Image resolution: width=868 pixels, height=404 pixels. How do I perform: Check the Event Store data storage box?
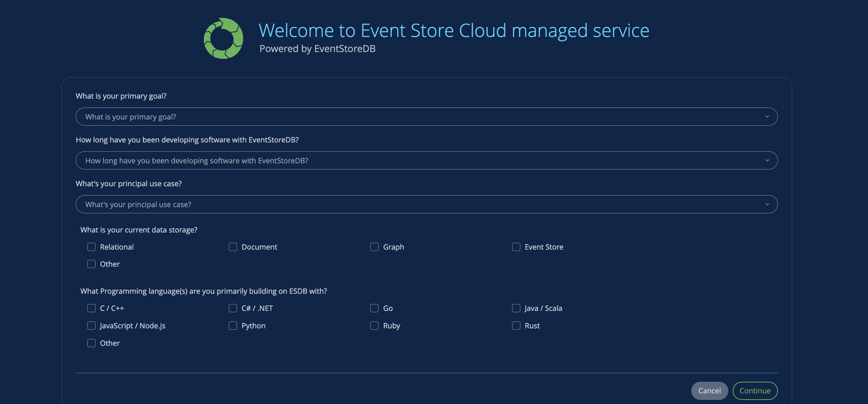point(516,247)
